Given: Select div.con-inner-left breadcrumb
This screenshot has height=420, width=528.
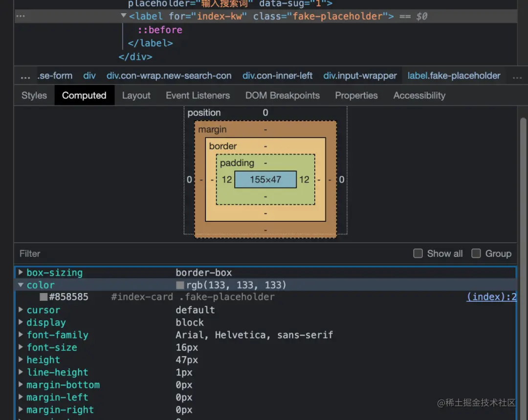Looking at the screenshot, I should [x=278, y=76].
